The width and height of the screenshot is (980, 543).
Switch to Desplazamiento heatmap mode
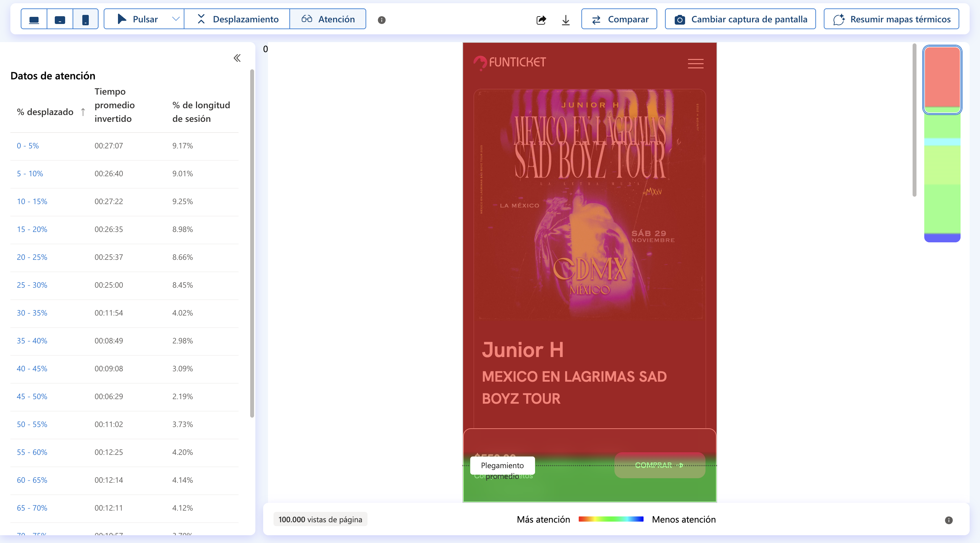238,19
